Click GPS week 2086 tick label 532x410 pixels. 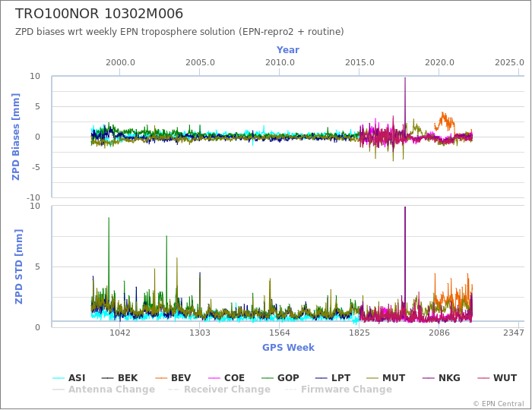439,333
